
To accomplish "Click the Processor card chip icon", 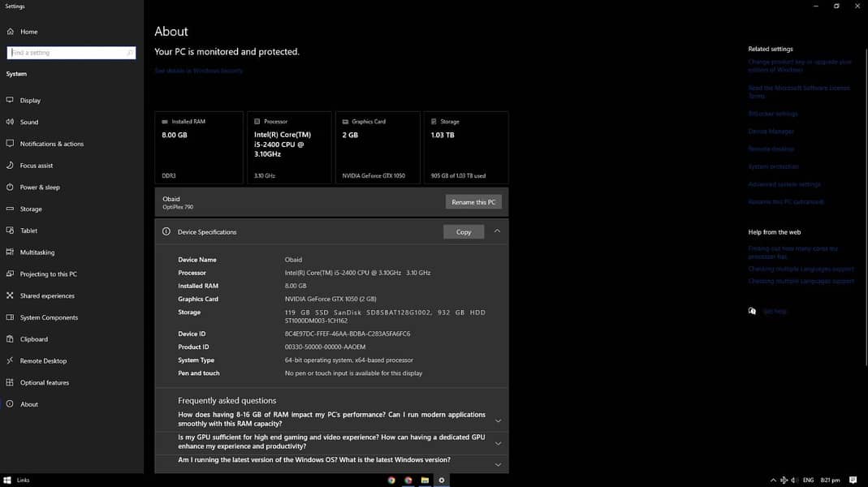I will click(x=257, y=121).
